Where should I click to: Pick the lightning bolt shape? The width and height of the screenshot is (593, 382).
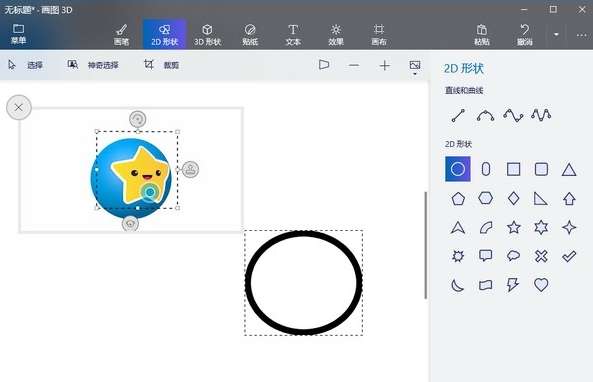point(513,284)
